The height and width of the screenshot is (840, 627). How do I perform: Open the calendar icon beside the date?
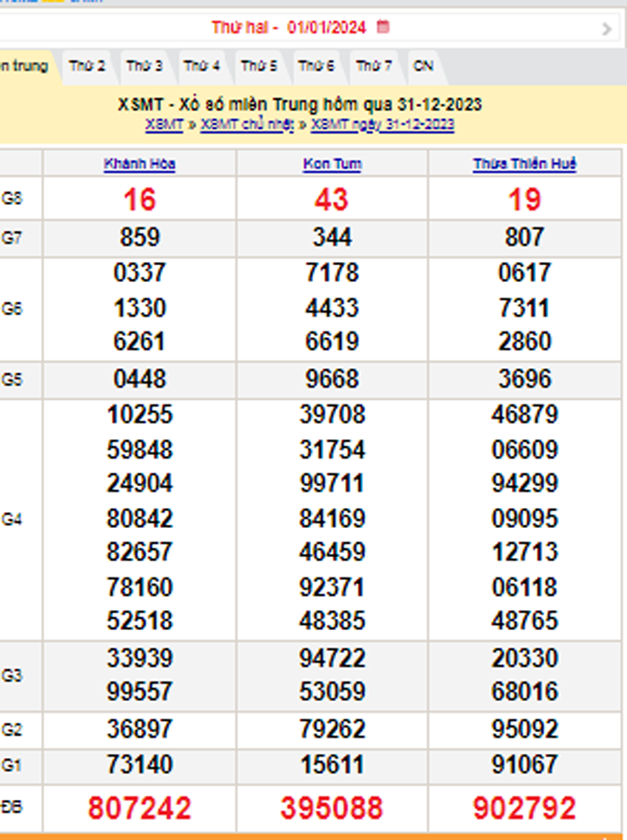tap(383, 27)
